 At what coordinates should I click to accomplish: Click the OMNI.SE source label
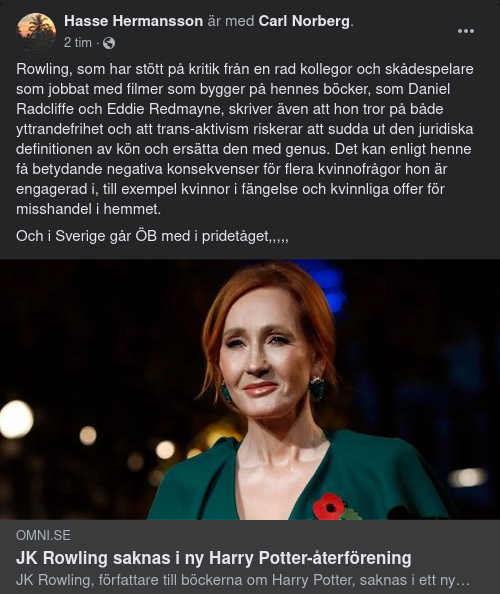(43, 535)
